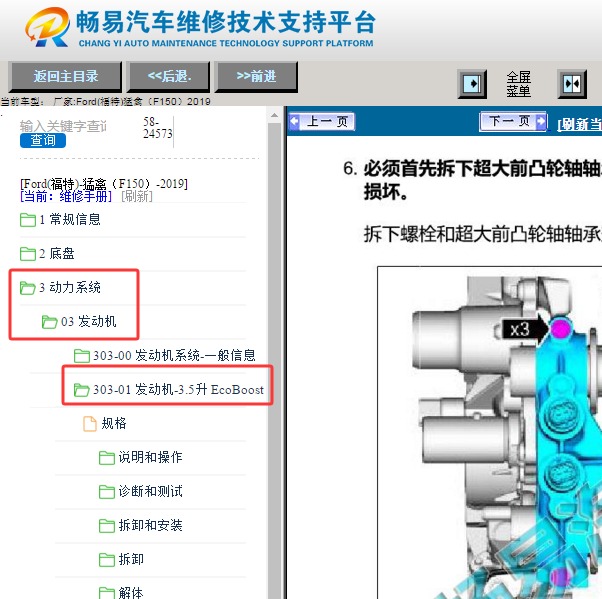The width and height of the screenshot is (602, 599).
Task: Click open folder icon for 303-01 EcoBoost
Action: [x=82, y=390]
